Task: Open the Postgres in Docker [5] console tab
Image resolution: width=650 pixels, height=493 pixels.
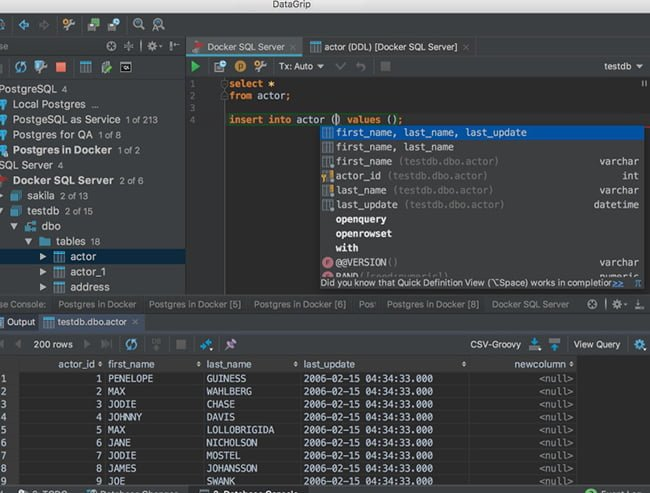Action: (195, 304)
